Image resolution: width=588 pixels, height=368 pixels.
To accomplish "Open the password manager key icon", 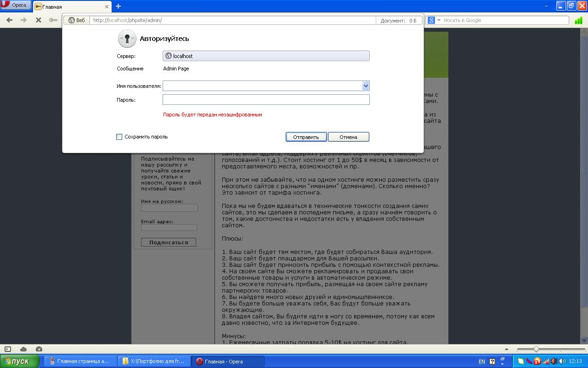I will pos(53,20).
